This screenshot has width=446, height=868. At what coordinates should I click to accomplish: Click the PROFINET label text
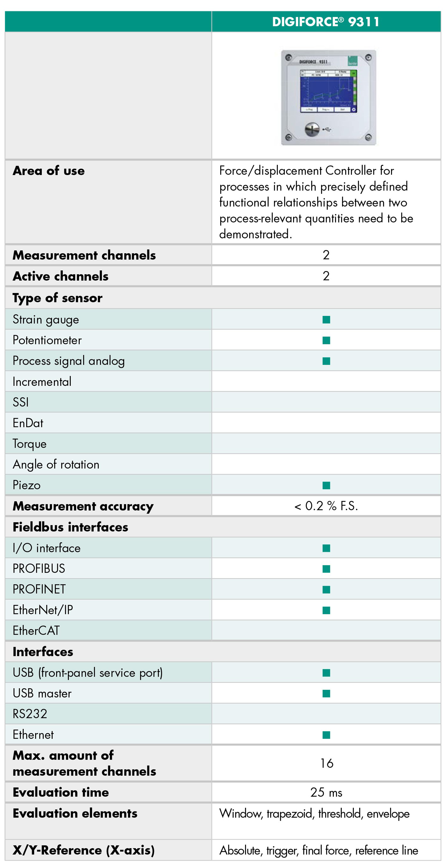[39, 589]
